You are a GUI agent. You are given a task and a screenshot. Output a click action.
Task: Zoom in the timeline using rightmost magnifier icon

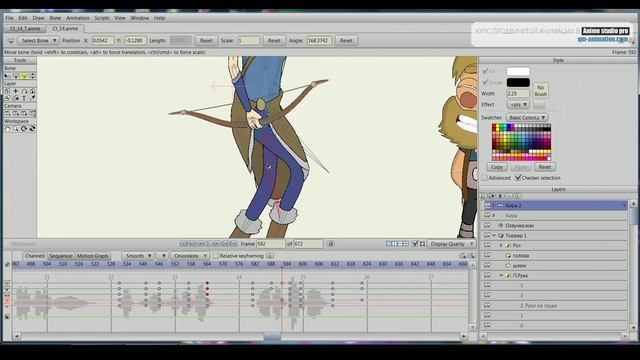point(471,256)
